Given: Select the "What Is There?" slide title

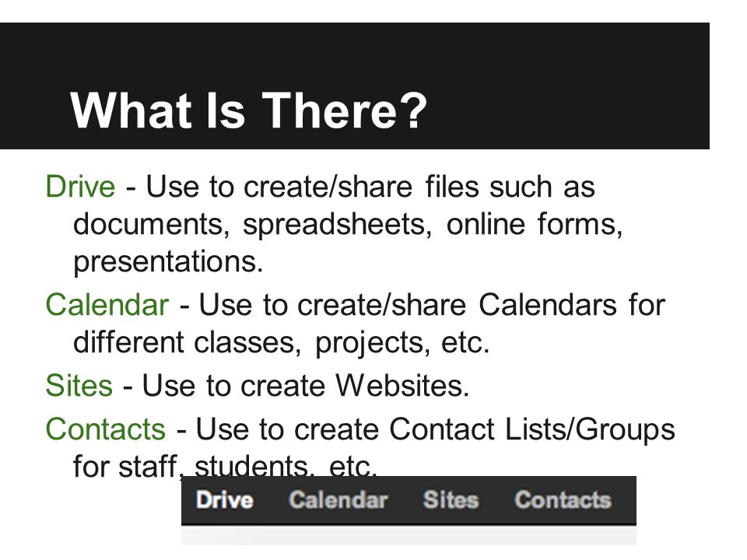Looking at the screenshot, I should click(248, 110).
